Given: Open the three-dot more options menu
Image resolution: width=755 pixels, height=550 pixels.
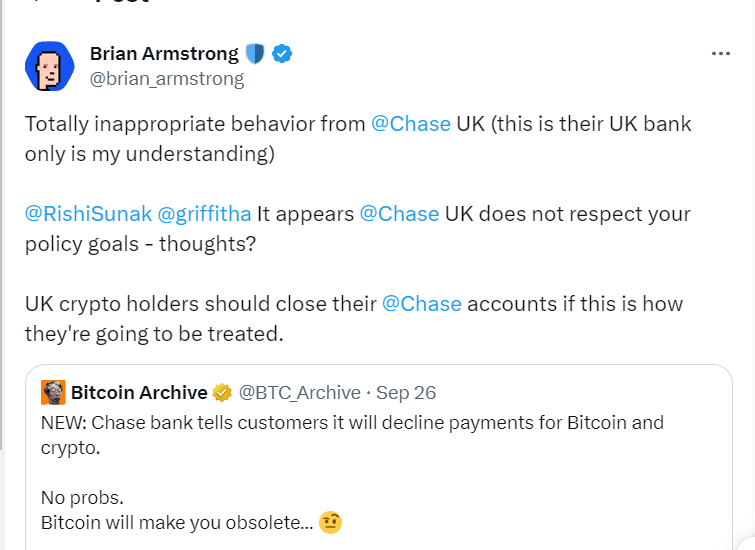Looking at the screenshot, I should click(720, 54).
